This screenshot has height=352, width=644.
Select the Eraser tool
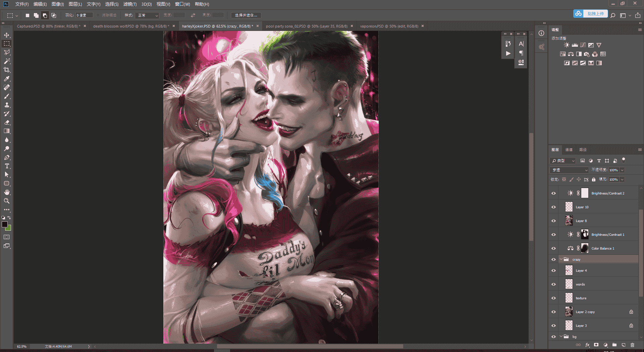pyautogui.click(x=7, y=122)
